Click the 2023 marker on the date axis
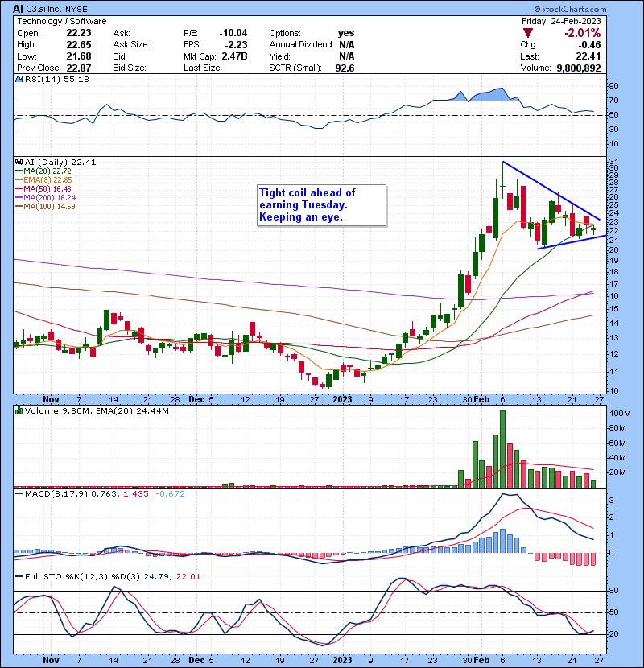Screen dimensions: 644x668 click(342, 398)
